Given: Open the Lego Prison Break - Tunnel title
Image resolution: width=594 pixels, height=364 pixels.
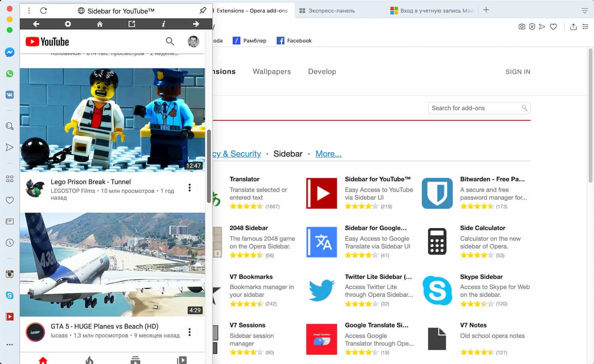Looking at the screenshot, I should (x=91, y=182).
